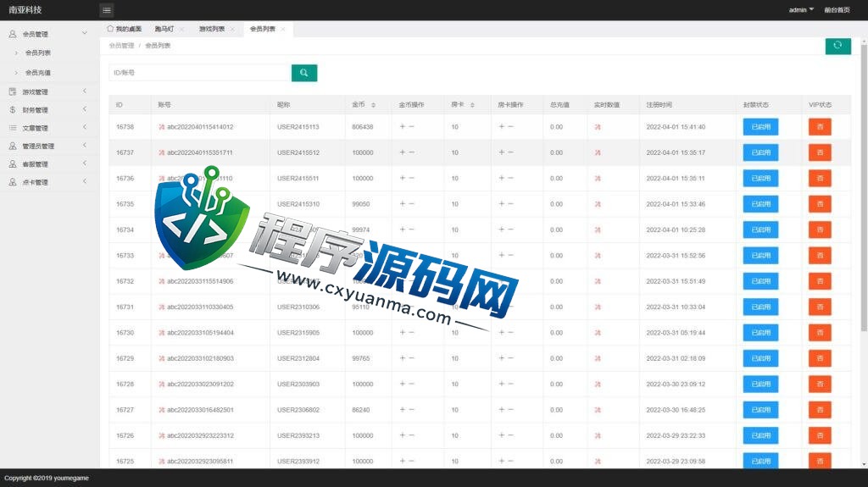The height and width of the screenshot is (487, 868).
Task: Click red icon before account abc2022040115414012
Action: [161, 127]
